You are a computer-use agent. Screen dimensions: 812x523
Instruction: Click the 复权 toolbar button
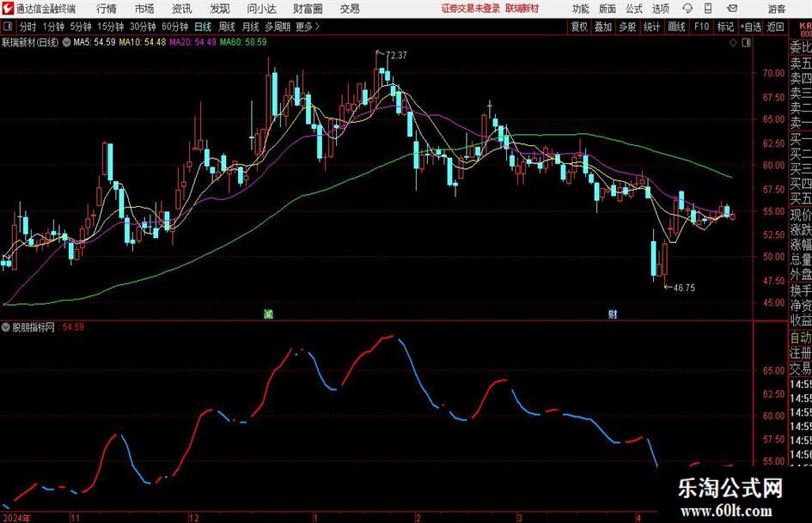(579, 27)
